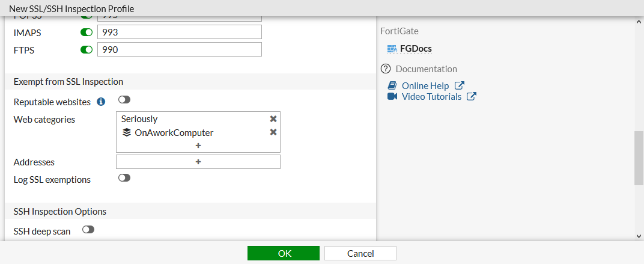644x264 pixels.
Task: Click the question mark Documentation icon
Action: tap(386, 69)
